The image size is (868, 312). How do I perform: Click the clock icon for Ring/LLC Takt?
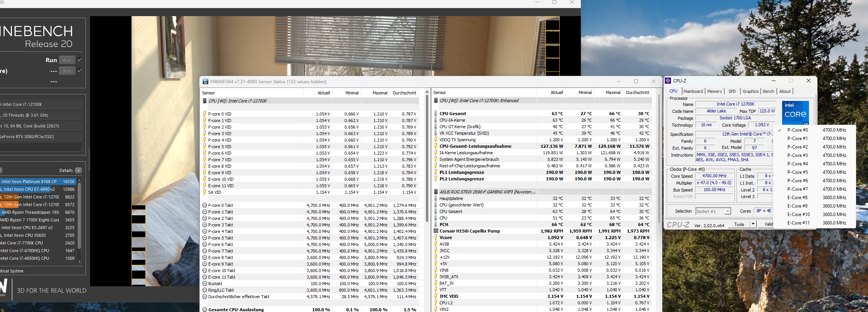click(x=205, y=290)
